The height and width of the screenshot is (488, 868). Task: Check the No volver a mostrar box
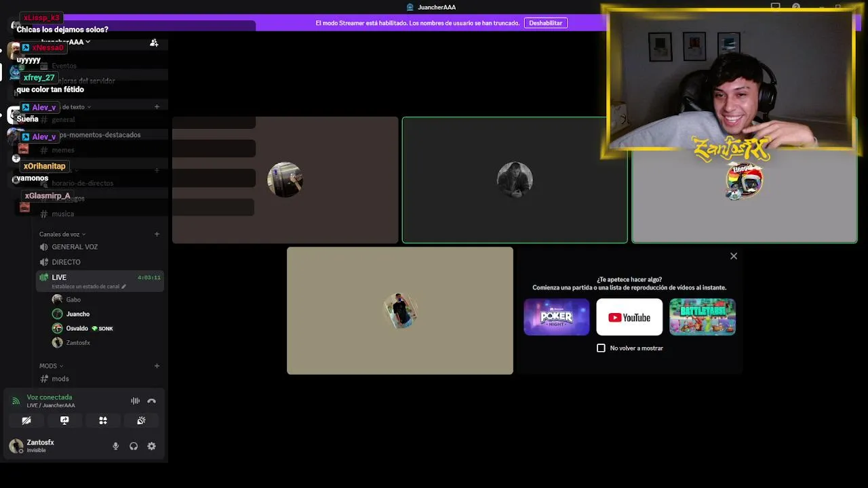(x=601, y=348)
